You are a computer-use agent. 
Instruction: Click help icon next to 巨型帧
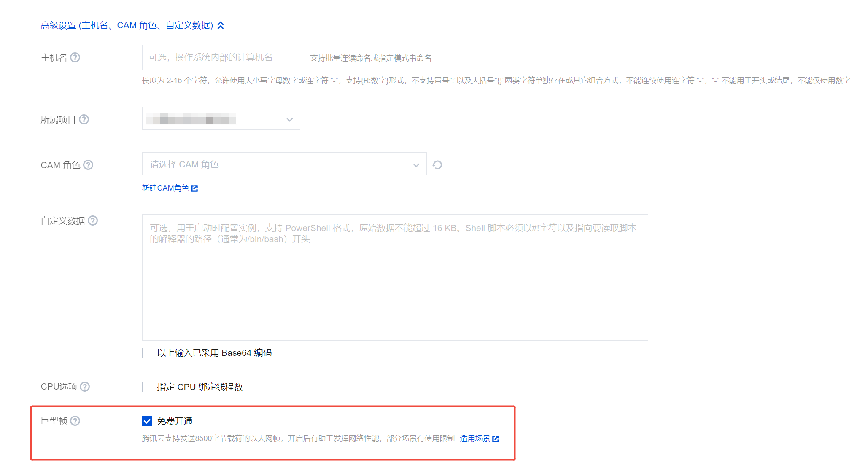75,421
